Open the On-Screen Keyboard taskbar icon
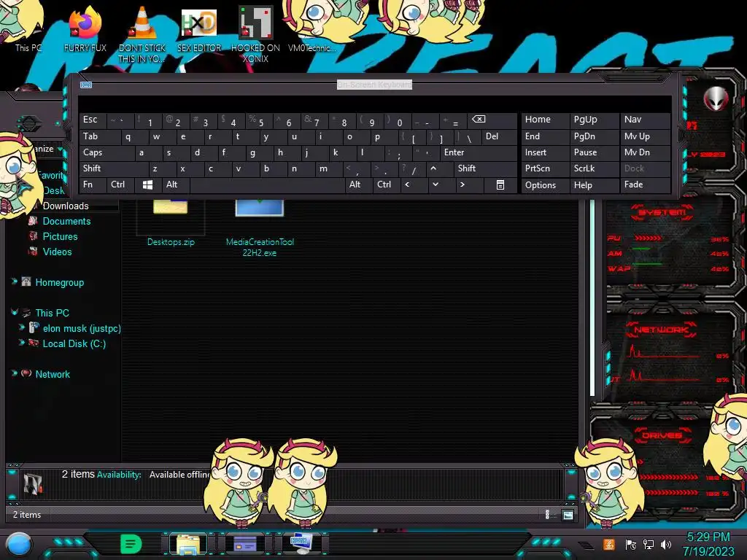 tap(301, 544)
